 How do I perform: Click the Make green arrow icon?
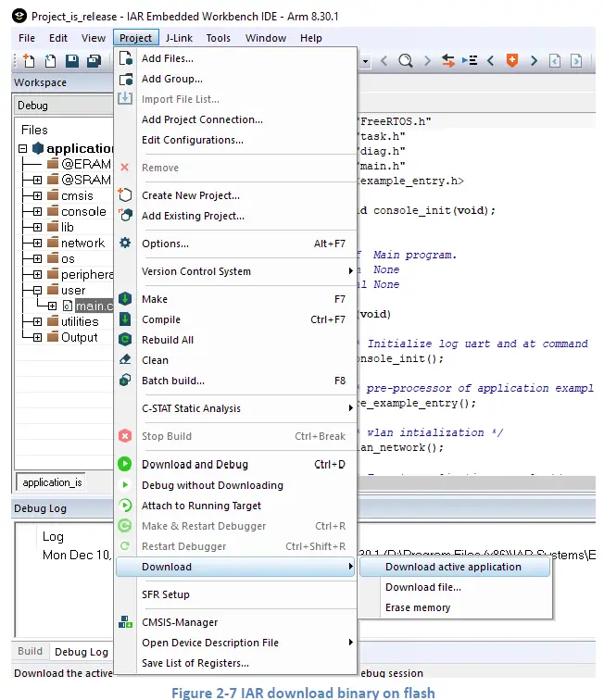click(125, 299)
